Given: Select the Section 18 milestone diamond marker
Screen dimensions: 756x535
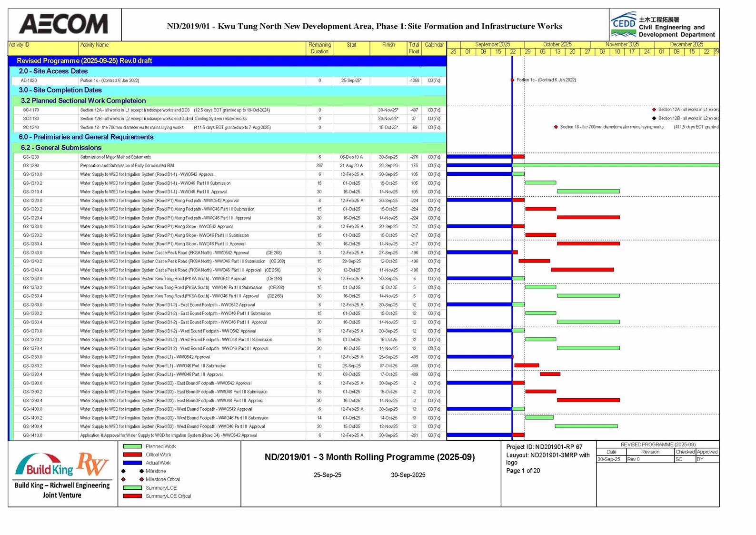Looking at the screenshot, I should point(556,127).
